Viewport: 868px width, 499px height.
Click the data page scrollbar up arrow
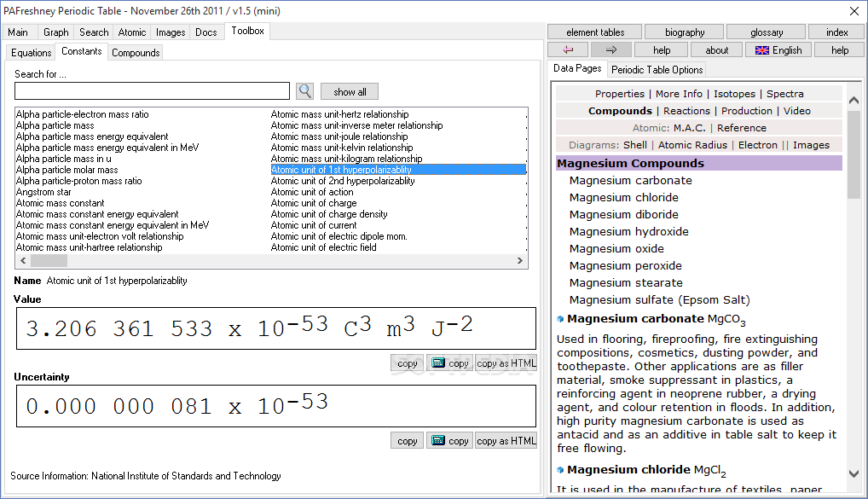coord(854,101)
